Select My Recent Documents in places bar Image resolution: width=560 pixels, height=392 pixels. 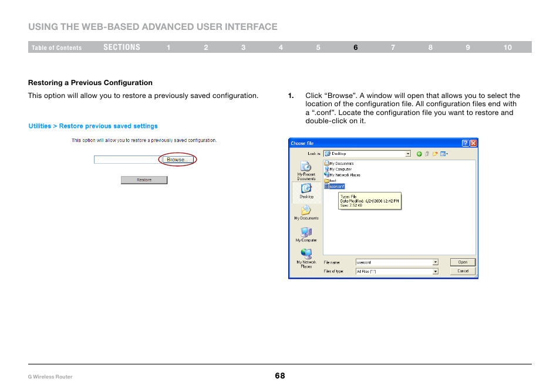306,171
